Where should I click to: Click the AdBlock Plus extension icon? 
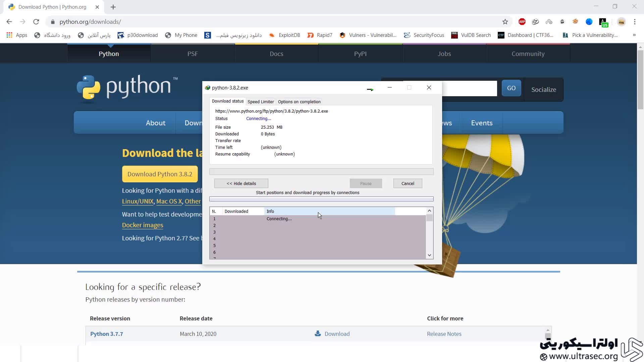click(x=522, y=22)
